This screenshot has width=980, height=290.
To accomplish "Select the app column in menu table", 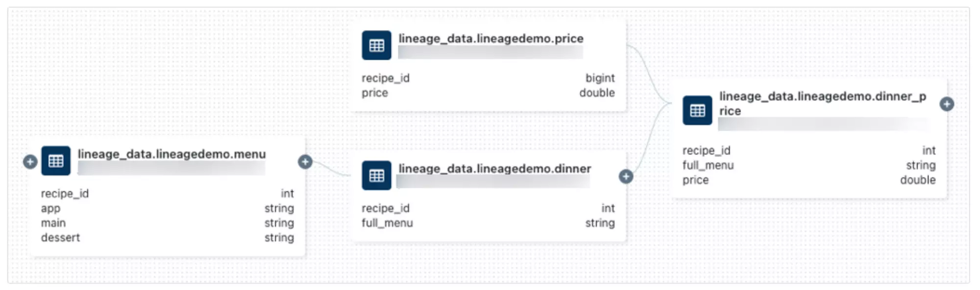I will point(168,208).
